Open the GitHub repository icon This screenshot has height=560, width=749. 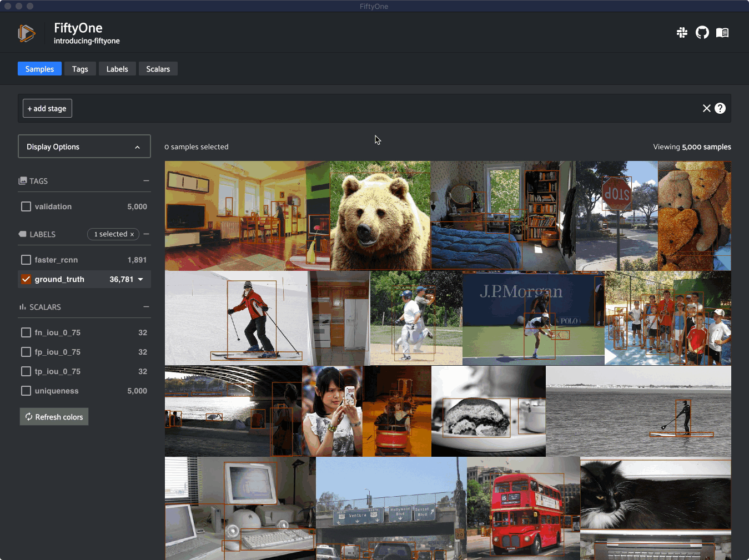pos(702,33)
